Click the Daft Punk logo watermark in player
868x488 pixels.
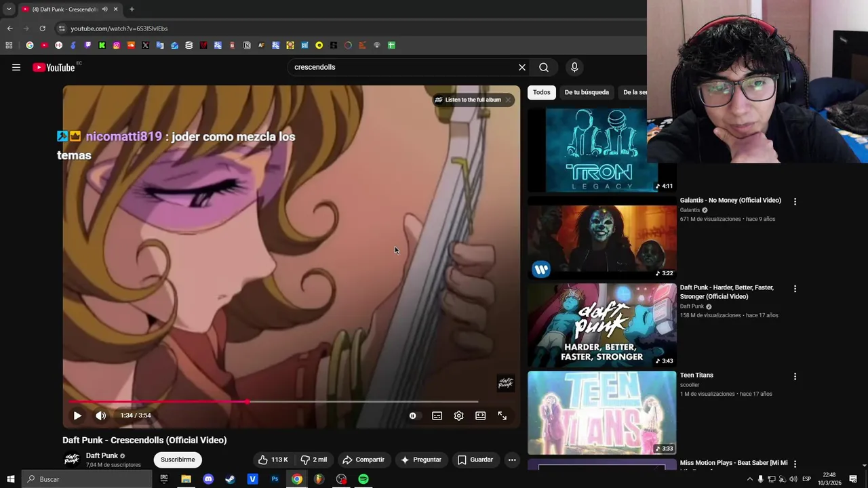[506, 383]
